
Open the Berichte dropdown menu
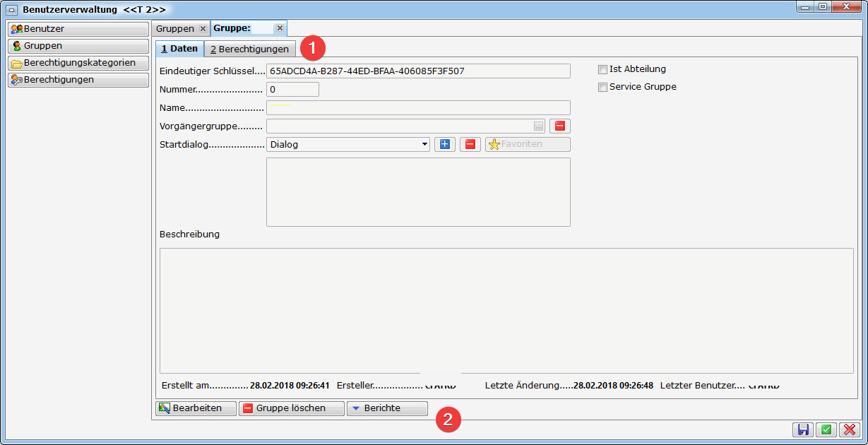387,408
